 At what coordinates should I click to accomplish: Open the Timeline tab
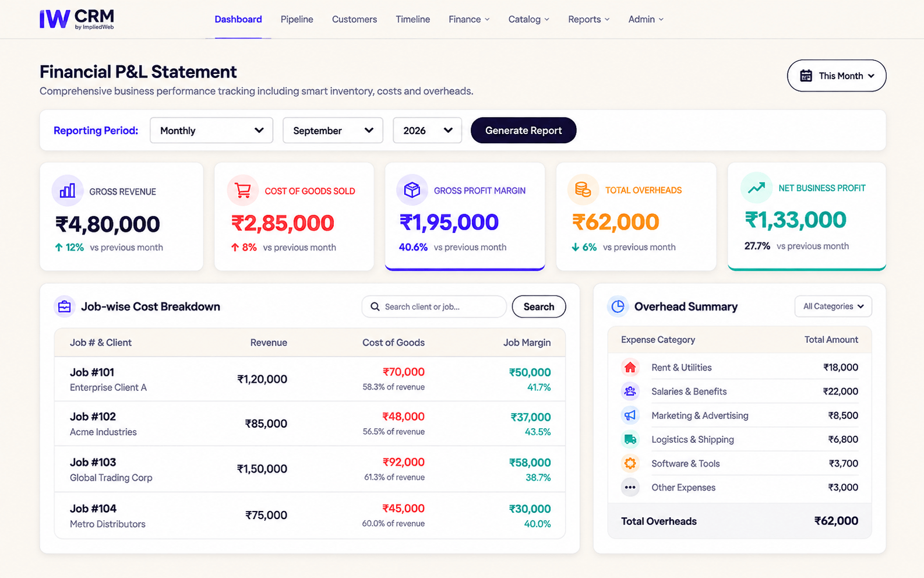[412, 19]
